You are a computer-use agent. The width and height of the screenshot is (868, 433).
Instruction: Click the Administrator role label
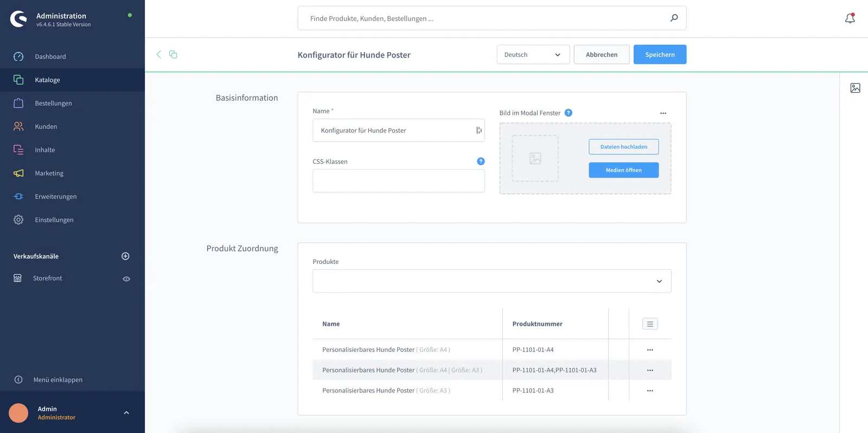(x=56, y=417)
